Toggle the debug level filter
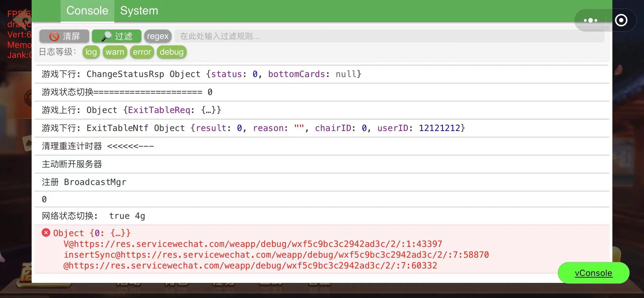Screen dimensions: 644x298 [172, 52]
